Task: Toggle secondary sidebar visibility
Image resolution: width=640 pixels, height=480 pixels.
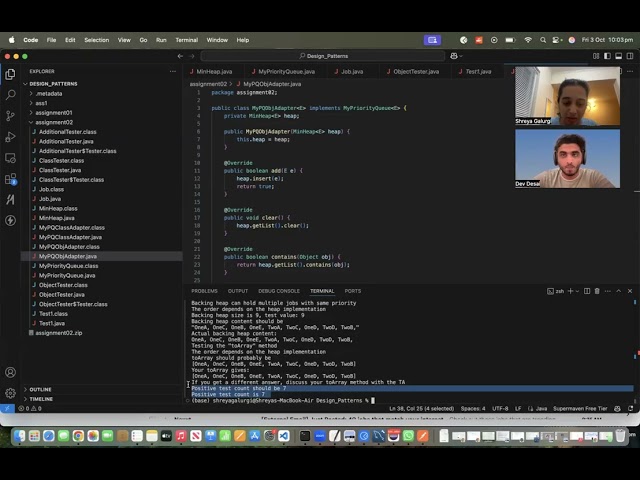Action: coord(630,56)
